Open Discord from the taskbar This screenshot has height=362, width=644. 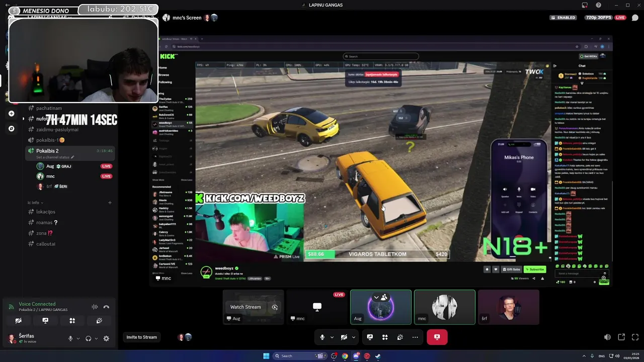[x=356, y=356]
